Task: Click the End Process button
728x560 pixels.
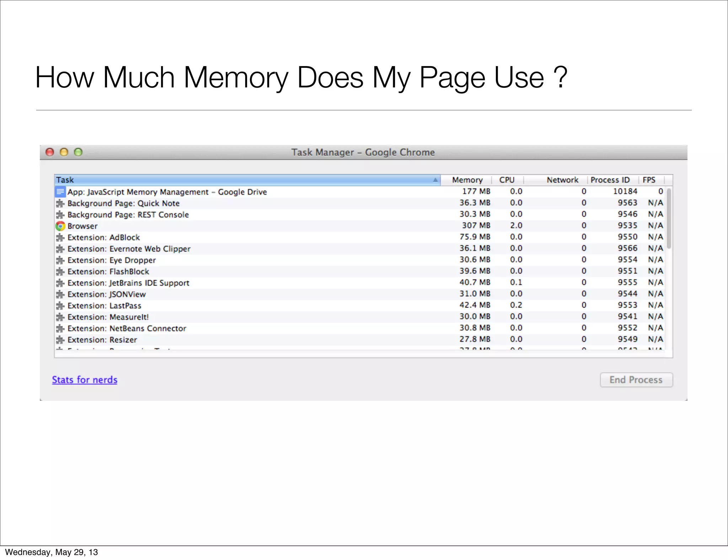Action: click(x=636, y=380)
